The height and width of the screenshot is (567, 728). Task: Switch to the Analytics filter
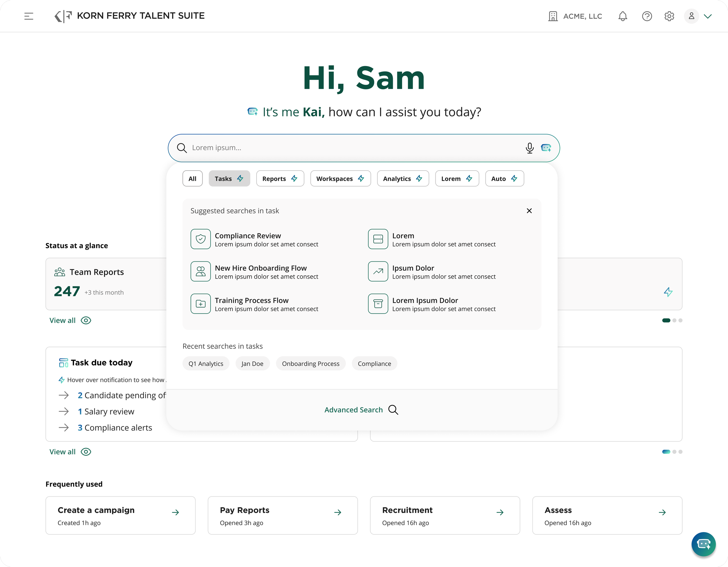402,178
